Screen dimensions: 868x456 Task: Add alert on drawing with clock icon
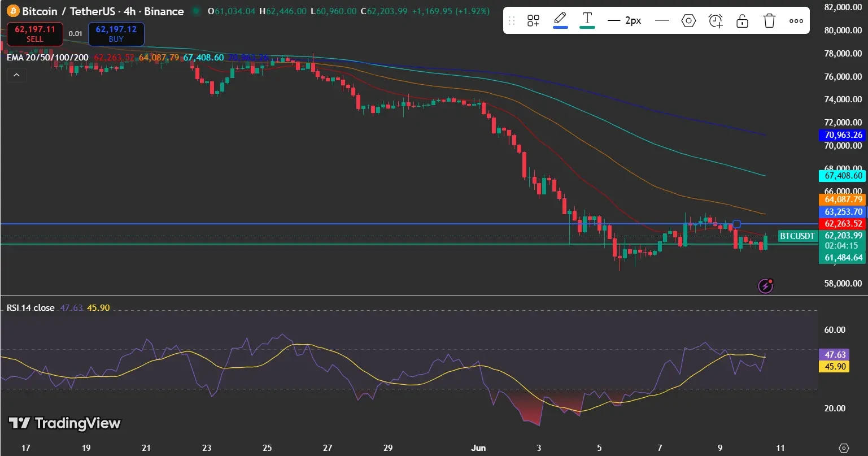pos(716,21)
